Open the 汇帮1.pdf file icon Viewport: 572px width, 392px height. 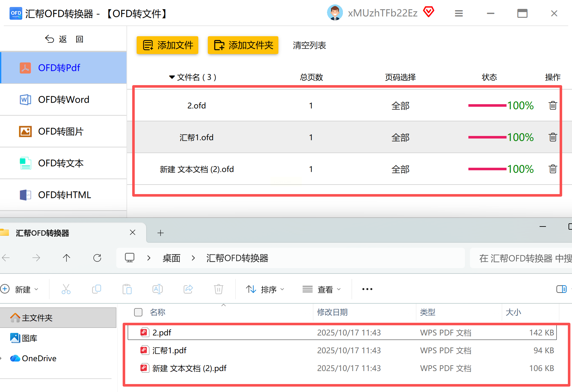pos(145,350)
